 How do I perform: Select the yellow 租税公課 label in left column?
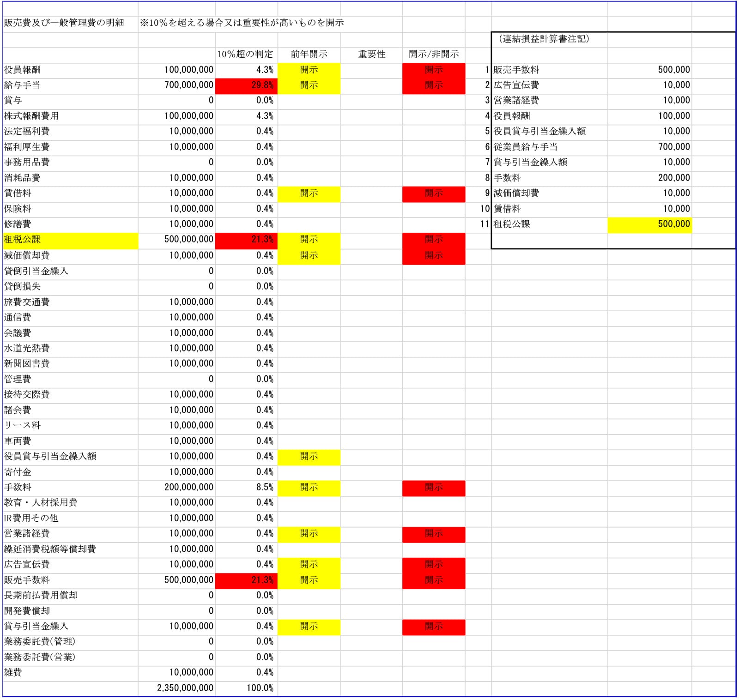click(x=70, y=240)
